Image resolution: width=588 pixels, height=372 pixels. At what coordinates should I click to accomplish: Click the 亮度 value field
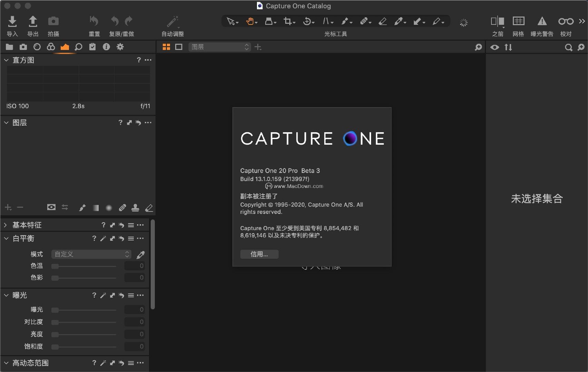[134, 334]
